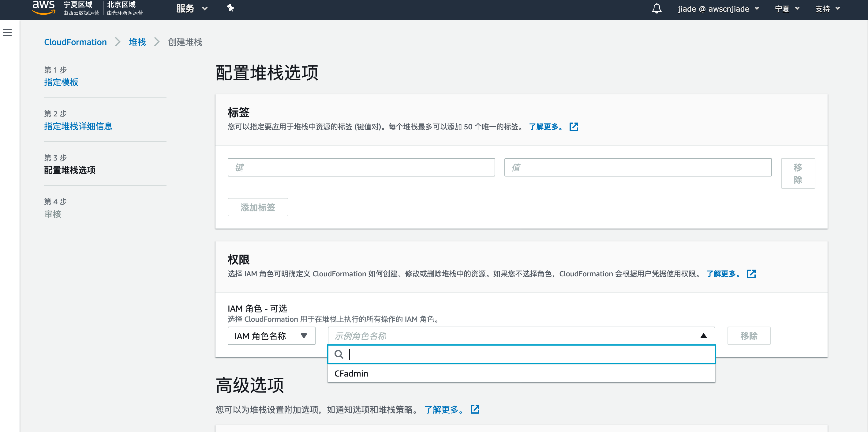Click external link icon under 高级选项
This screenshot has width=868, height=432.
tap(474, 409)
